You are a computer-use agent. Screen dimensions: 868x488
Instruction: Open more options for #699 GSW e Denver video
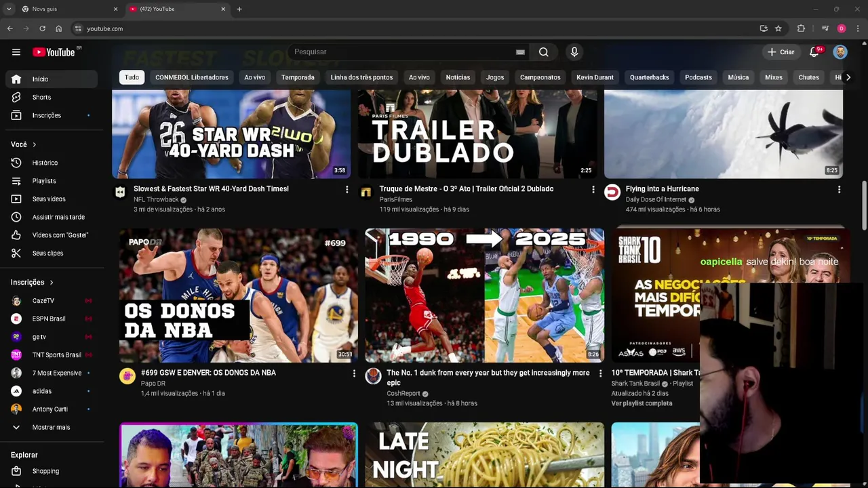[354, 373]
